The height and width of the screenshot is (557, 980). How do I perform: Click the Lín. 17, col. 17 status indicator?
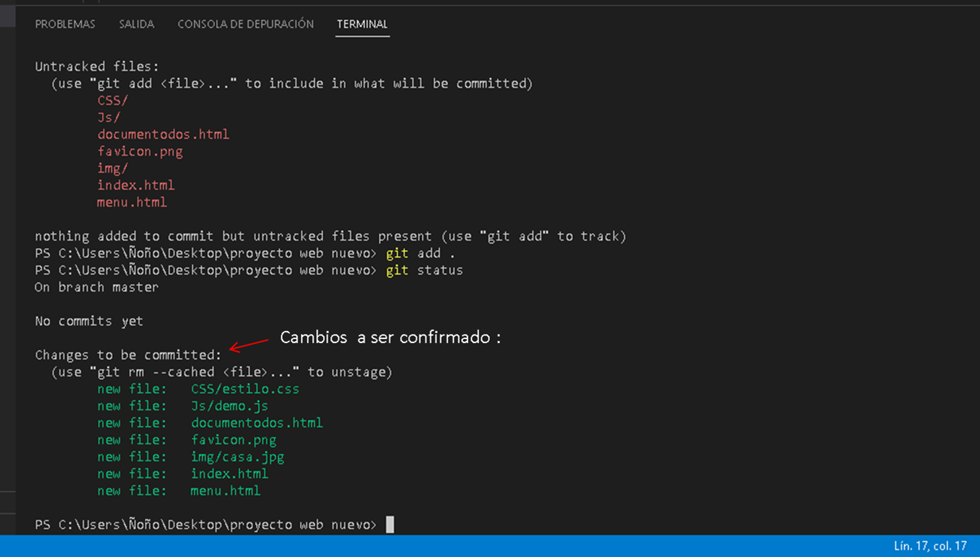tap(930, 546)
